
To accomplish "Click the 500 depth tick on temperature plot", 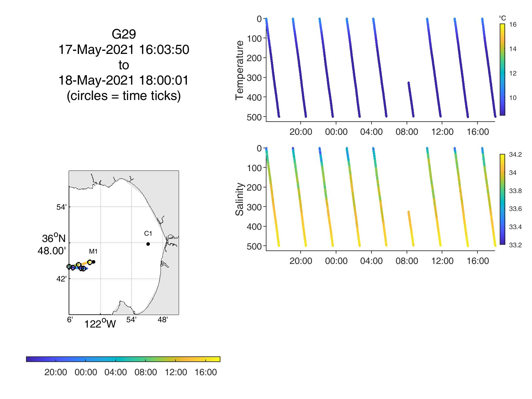I will pos(255,117).
